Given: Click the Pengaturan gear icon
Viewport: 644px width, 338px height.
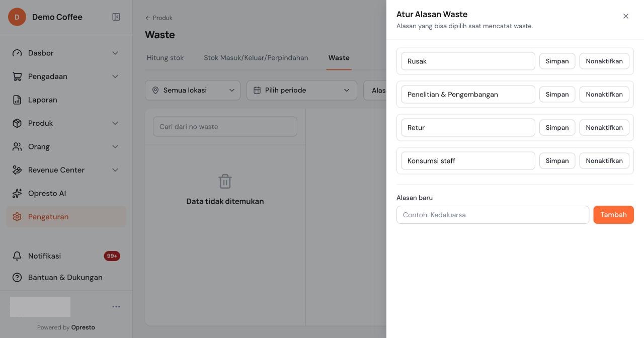Looking at the screenshot, I should 17,217.
